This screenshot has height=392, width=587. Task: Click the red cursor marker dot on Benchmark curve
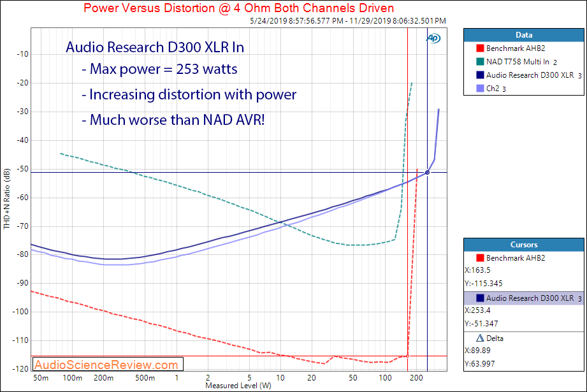408,356
